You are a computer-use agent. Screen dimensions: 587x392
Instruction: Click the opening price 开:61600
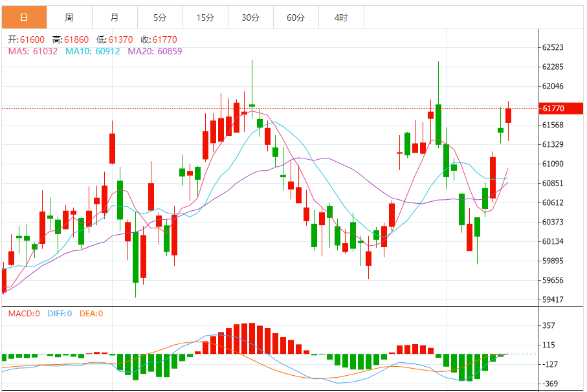26,39
